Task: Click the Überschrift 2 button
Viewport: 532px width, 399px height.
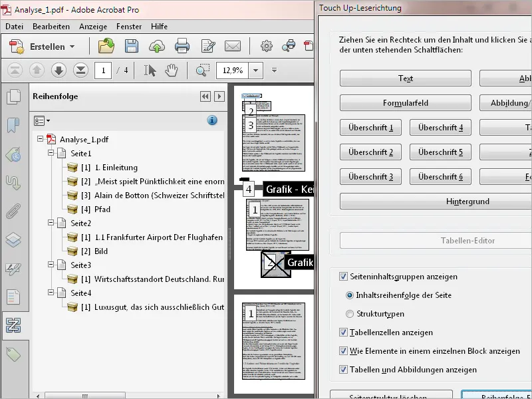Action: click(x=370, y=152)
